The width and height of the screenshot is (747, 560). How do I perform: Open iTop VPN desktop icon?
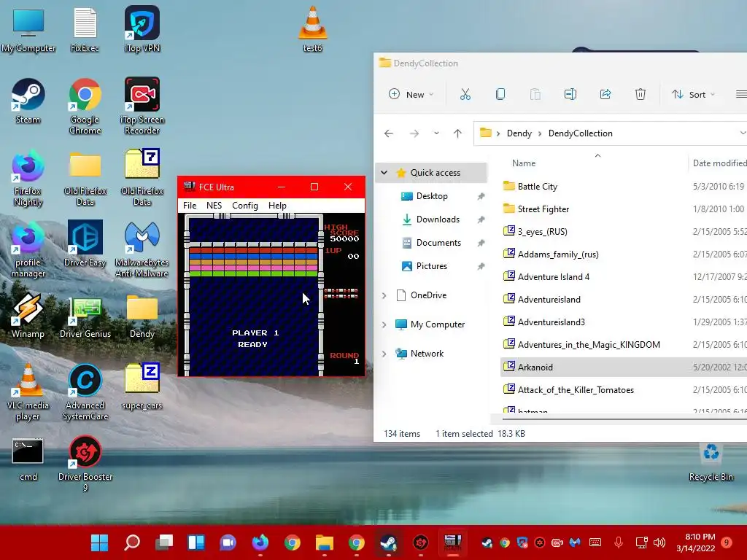click(x=142, y=29)
